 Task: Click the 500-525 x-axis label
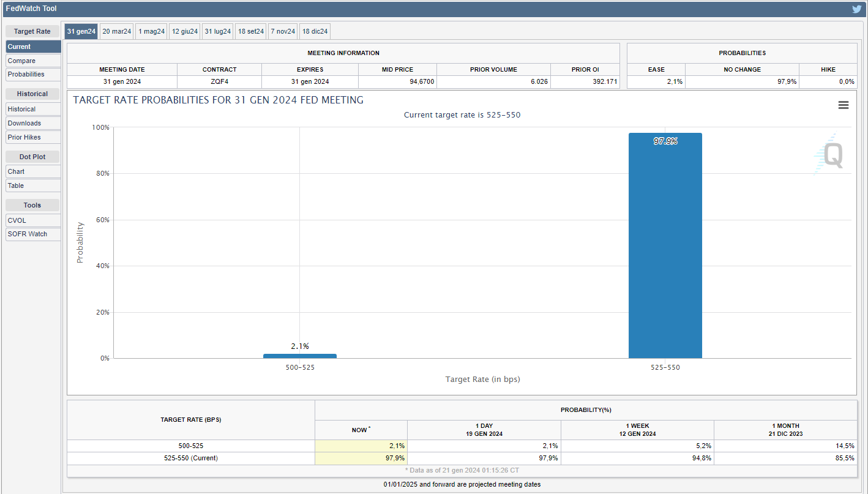(x=300, y=367)
